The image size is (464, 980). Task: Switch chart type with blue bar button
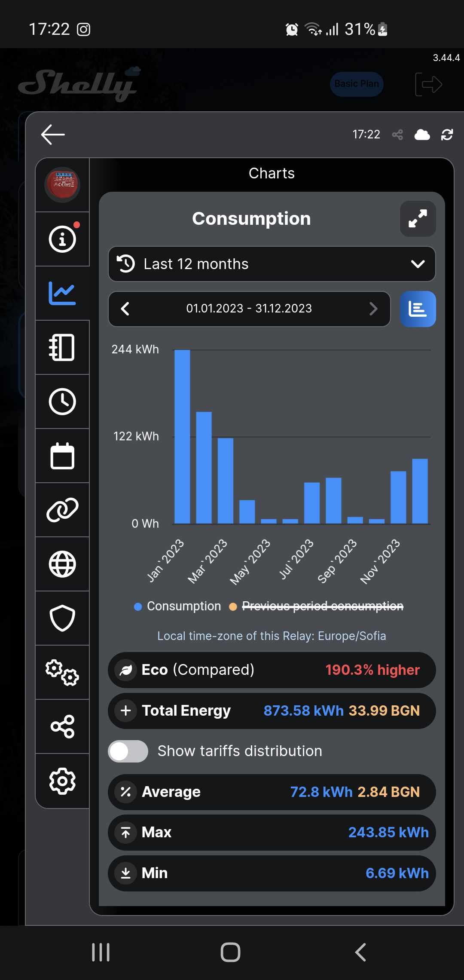point(418,309)
